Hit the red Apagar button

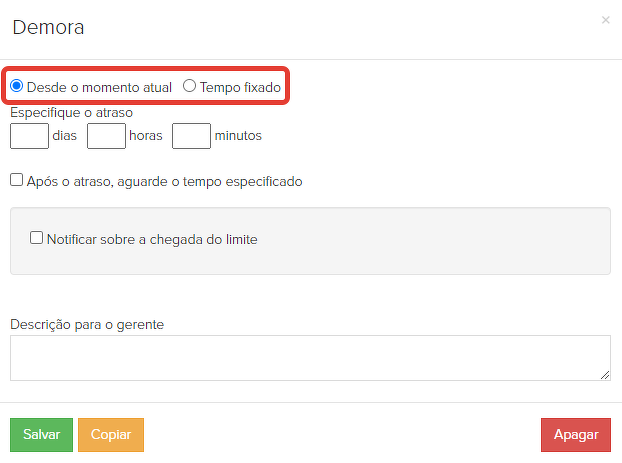[576, 435]
